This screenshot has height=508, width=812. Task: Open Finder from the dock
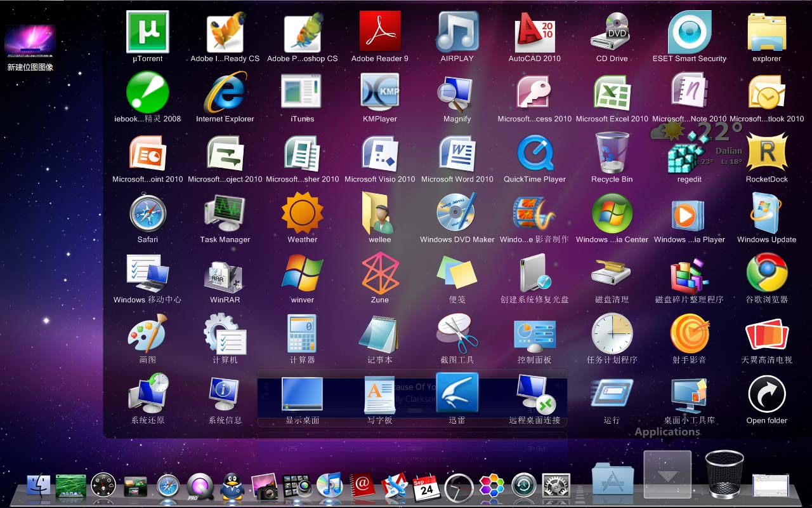(39, 486)
